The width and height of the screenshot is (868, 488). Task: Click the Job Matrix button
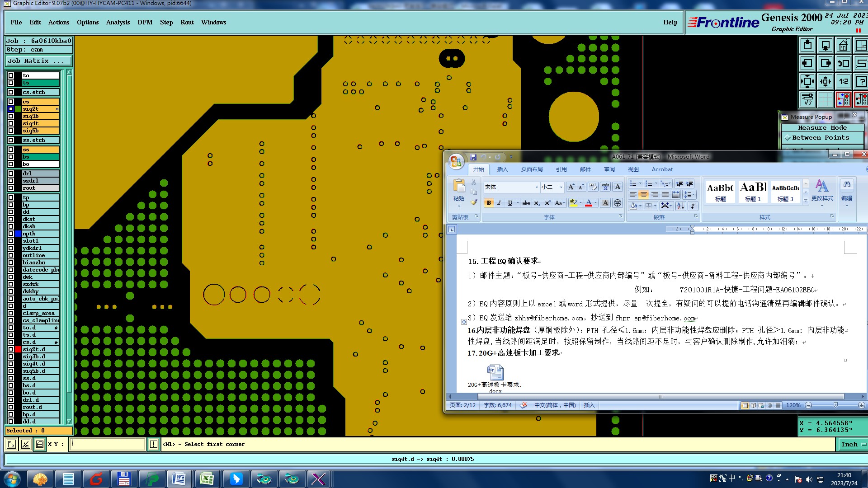coord(39,61)
